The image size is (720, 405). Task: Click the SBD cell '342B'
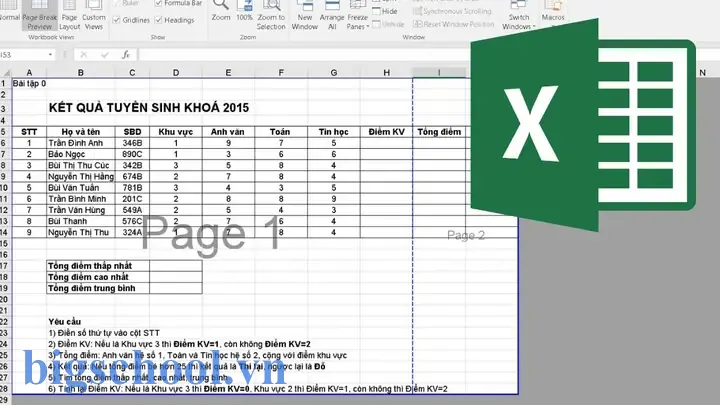pos(132,165)
